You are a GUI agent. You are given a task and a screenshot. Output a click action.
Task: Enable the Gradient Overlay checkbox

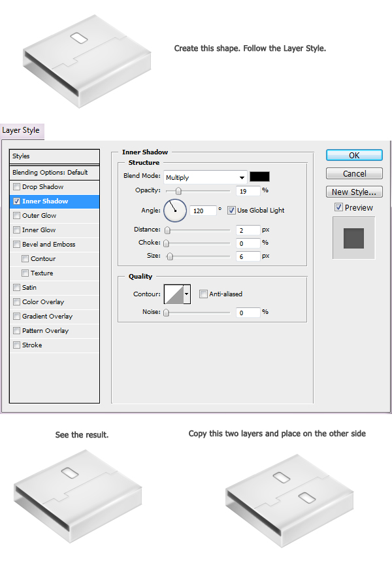tap(16, 316)
